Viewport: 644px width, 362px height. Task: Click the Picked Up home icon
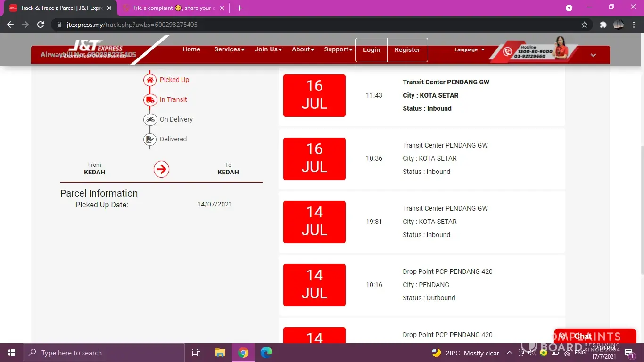click(150, 80)
